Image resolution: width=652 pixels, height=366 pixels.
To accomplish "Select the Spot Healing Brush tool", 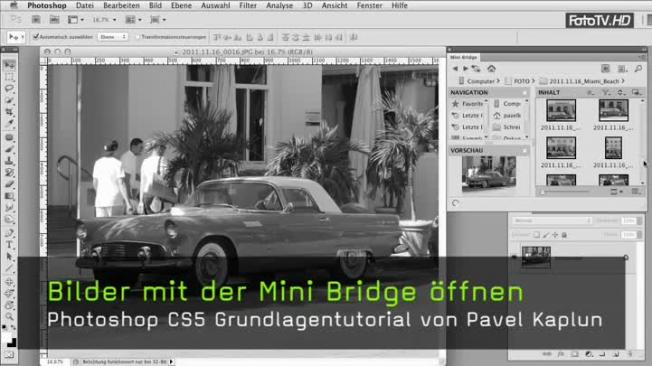I will (9, 138).
